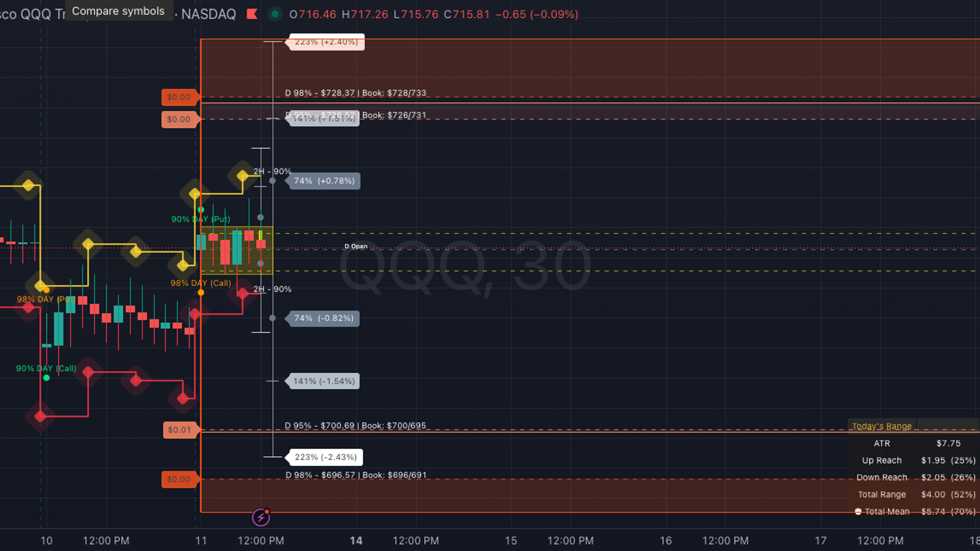980x551 pixels.
Task: Click the ATR value $7.75
Action: (948, 443)
